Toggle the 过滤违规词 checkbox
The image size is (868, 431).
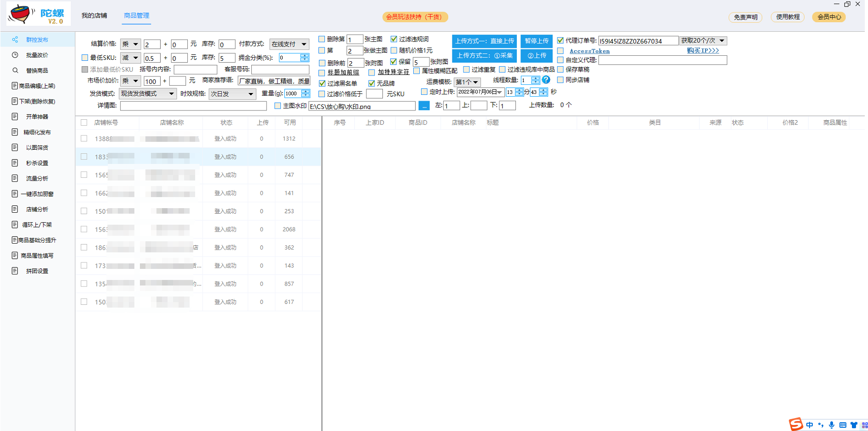pos(394,39)
